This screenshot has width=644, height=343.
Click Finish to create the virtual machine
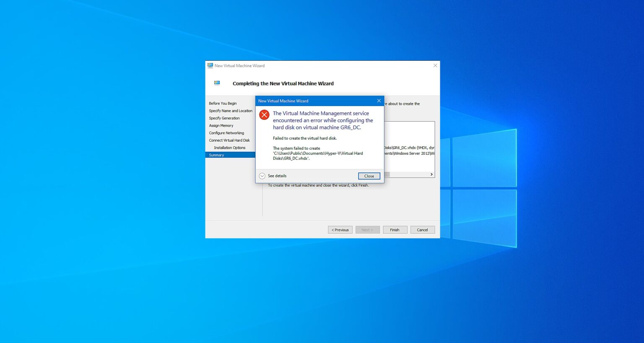395,229
